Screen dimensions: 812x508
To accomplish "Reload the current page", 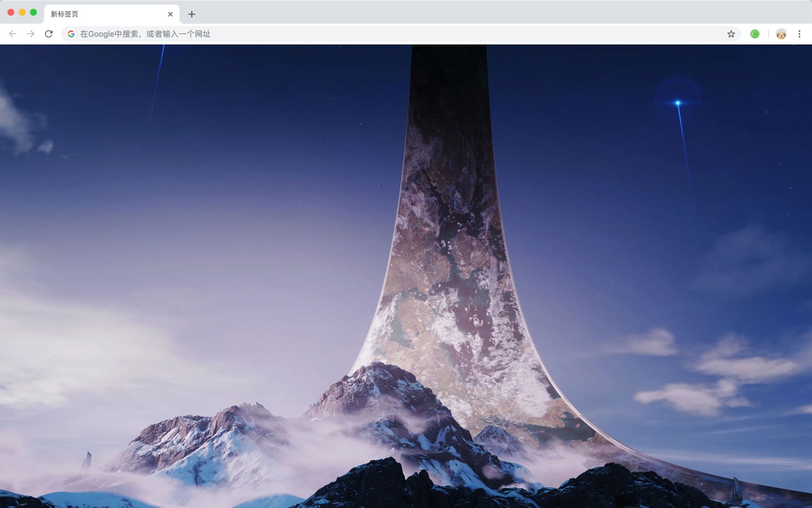I will tap(49, 34).
